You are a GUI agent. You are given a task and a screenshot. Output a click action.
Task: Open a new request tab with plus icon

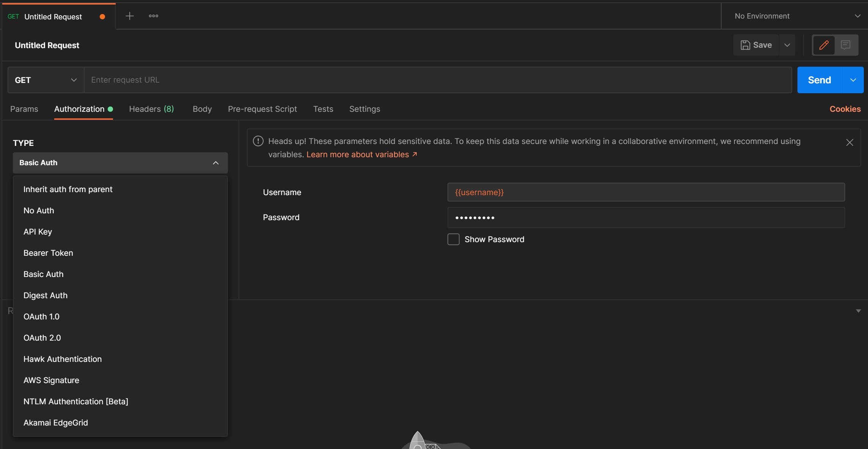[x=130, y=16]
